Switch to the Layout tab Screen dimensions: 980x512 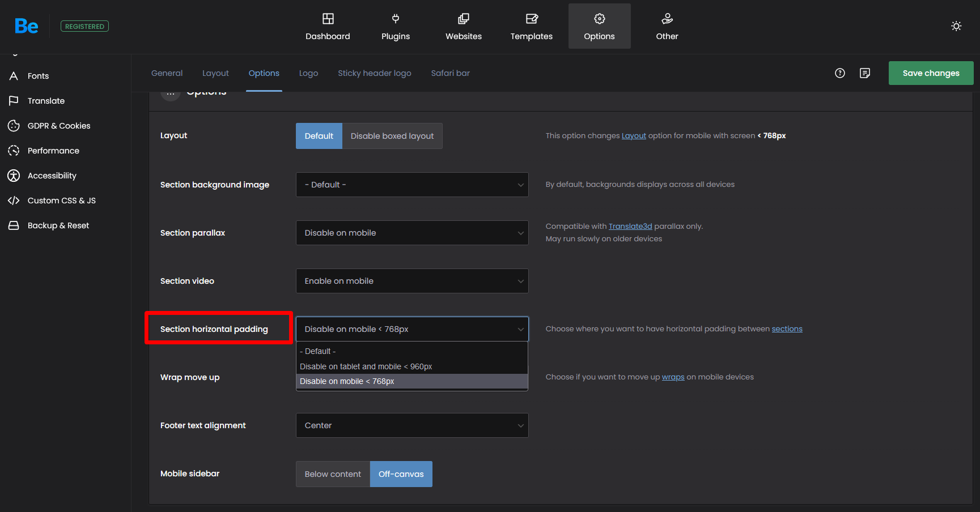pos(215,73)
